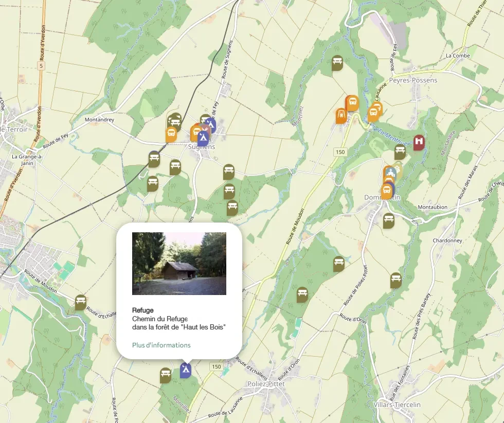Open the 'Plus d'informations' link
Screen dimensions: 504x423
[161, 345]
